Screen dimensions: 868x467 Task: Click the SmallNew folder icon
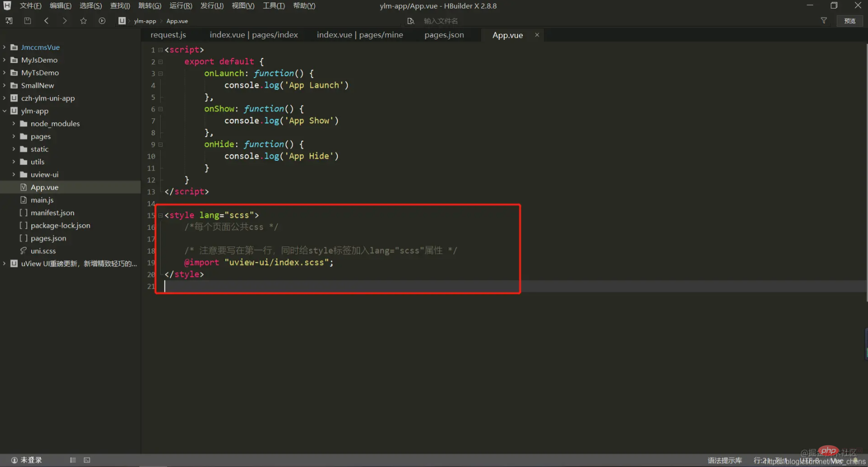pyautogui.click(x=14, y=85)
